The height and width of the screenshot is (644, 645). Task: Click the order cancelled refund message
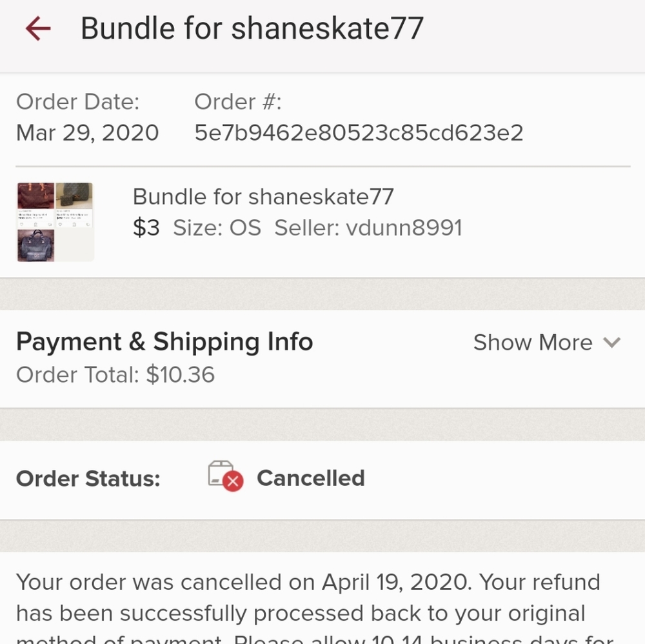[310, 597]
